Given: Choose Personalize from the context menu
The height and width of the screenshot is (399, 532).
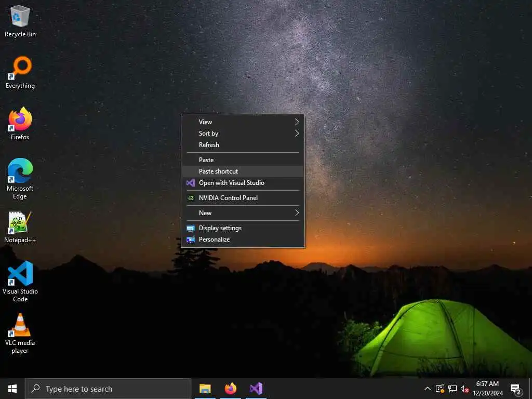Looking at the screenshot, I should coord(243,240).
